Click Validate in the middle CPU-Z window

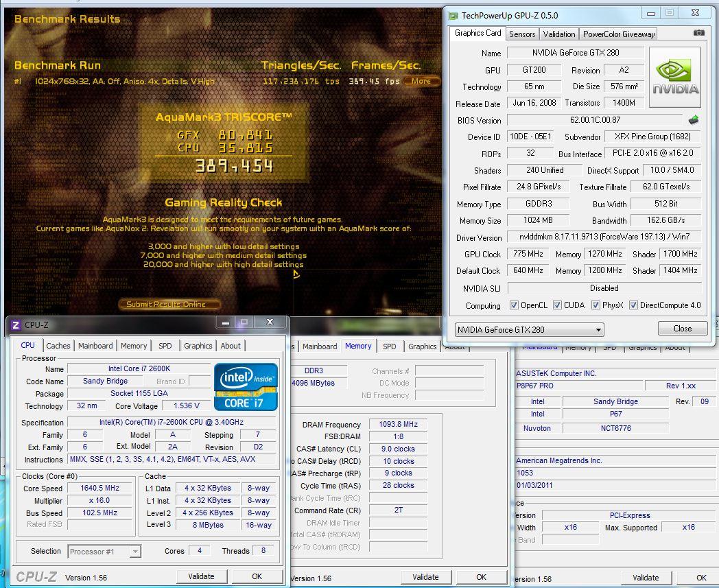point(425,577)
